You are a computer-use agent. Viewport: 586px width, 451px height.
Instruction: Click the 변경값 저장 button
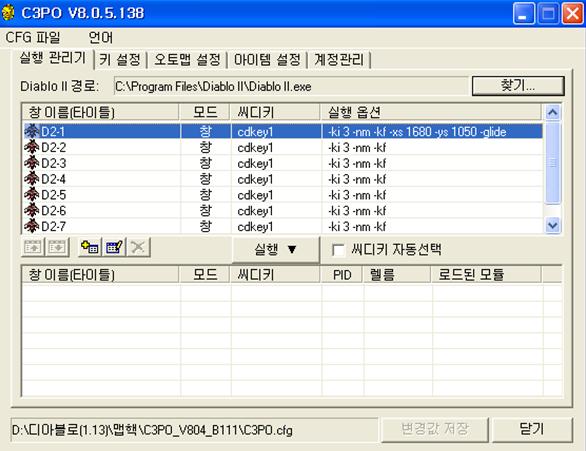click(435, 429)
